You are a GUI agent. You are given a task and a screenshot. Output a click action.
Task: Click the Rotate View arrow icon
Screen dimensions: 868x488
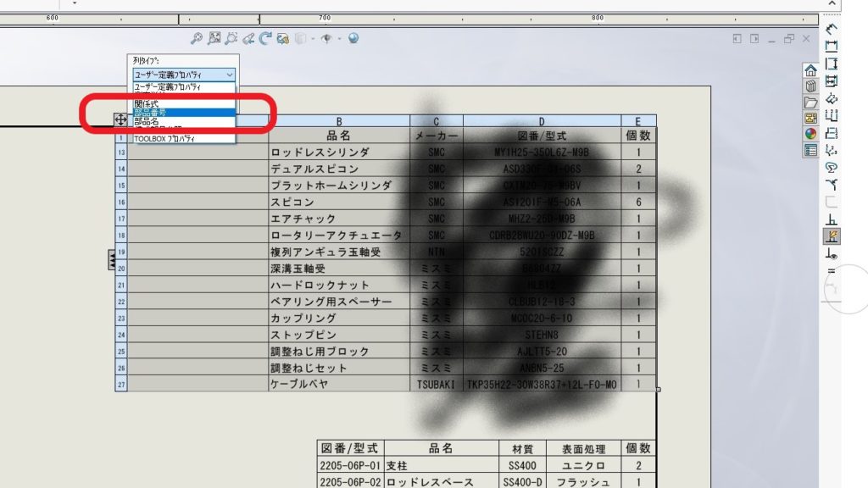265,38
